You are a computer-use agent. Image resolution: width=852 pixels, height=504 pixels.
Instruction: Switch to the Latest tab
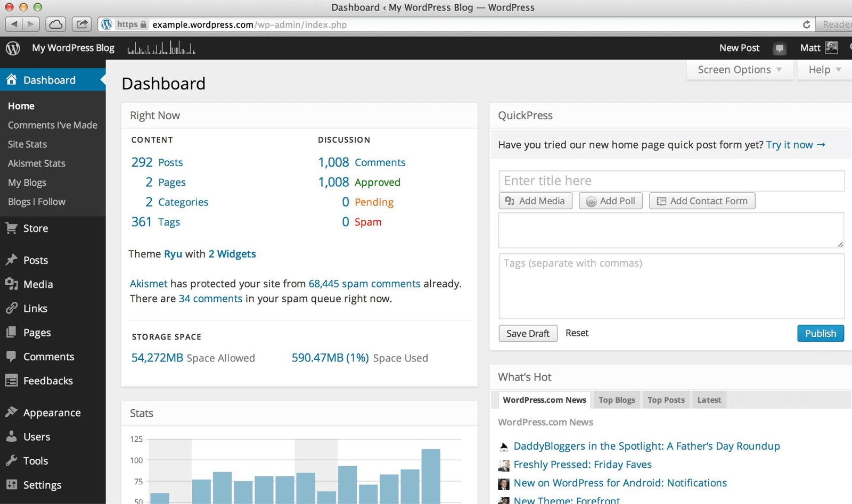(709, 400)
